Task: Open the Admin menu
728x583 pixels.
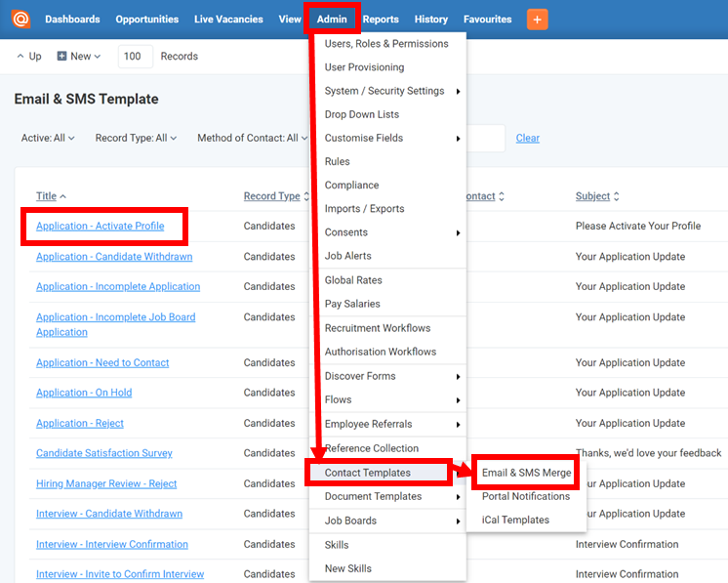Action: point(332,20)
